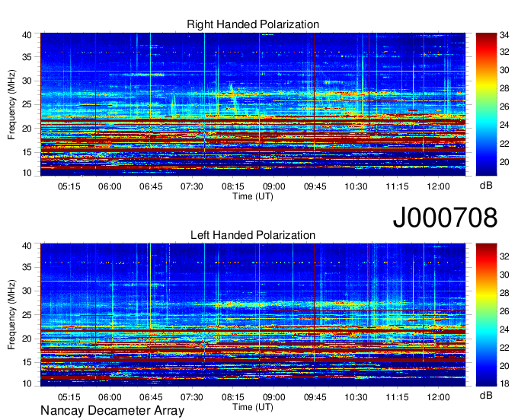This screenshot has height=420, width=518.
Task: Click the 12:00 tick under the Left Handed plot
Action: [438, 397]
